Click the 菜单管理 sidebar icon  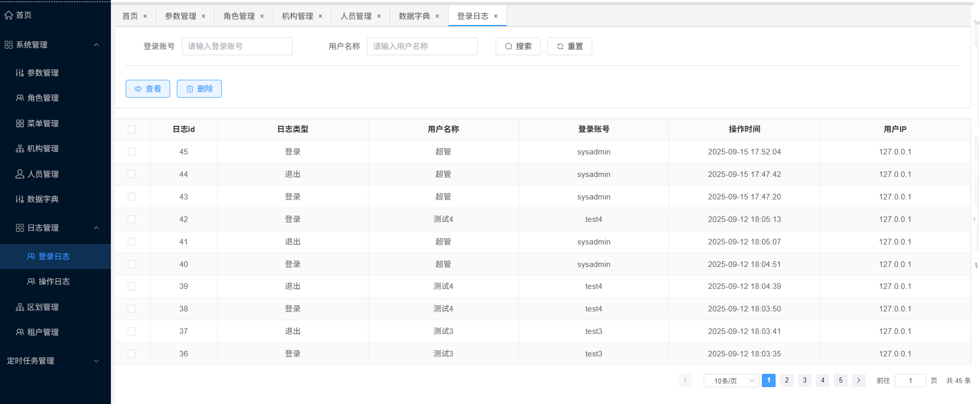[20, 124]
